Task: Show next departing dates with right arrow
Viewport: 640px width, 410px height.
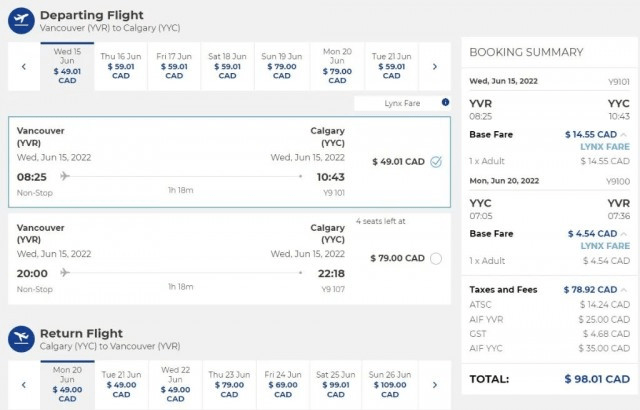Action: pos(434,67)
